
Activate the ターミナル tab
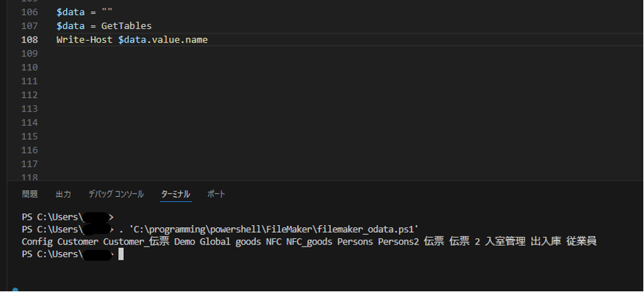pos(175,194)
